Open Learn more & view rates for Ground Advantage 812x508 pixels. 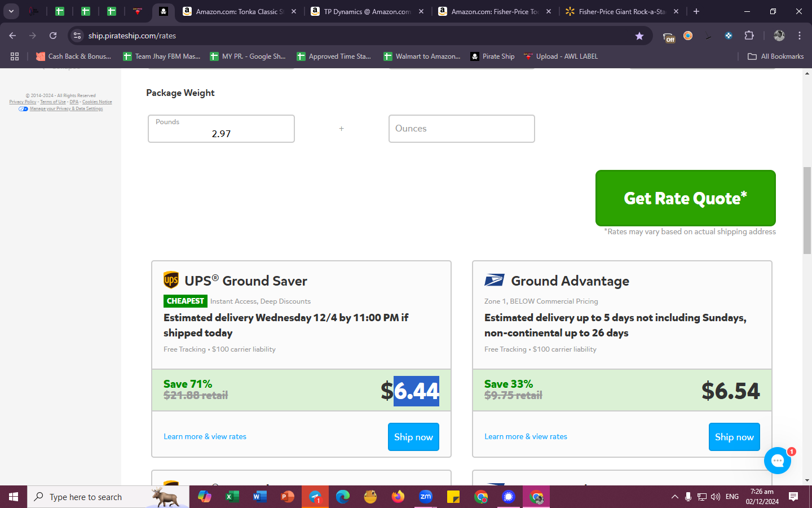(526, 436)
